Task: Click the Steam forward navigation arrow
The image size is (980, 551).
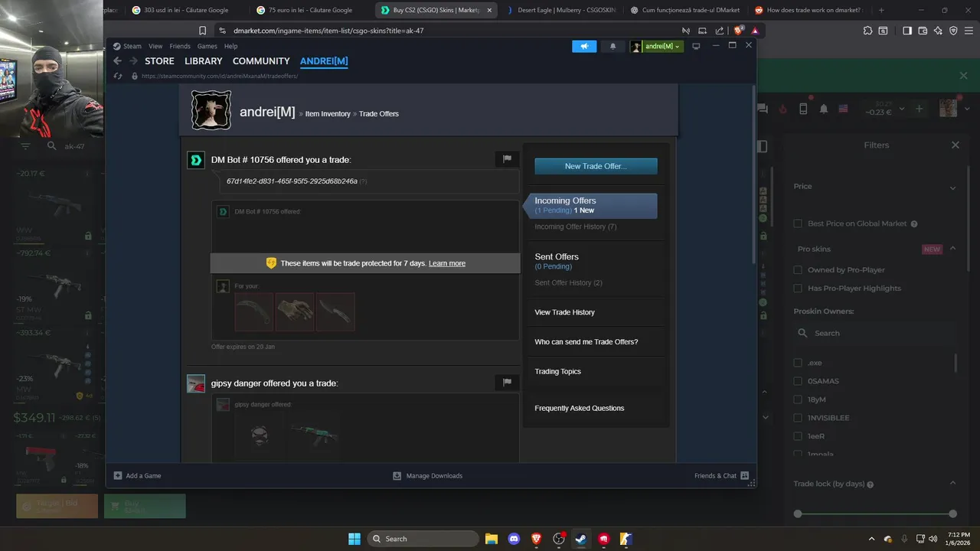Action: (133, 61)
